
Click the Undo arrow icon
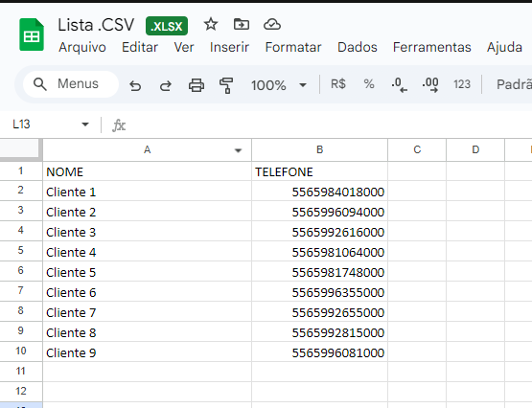click(135, 85)
